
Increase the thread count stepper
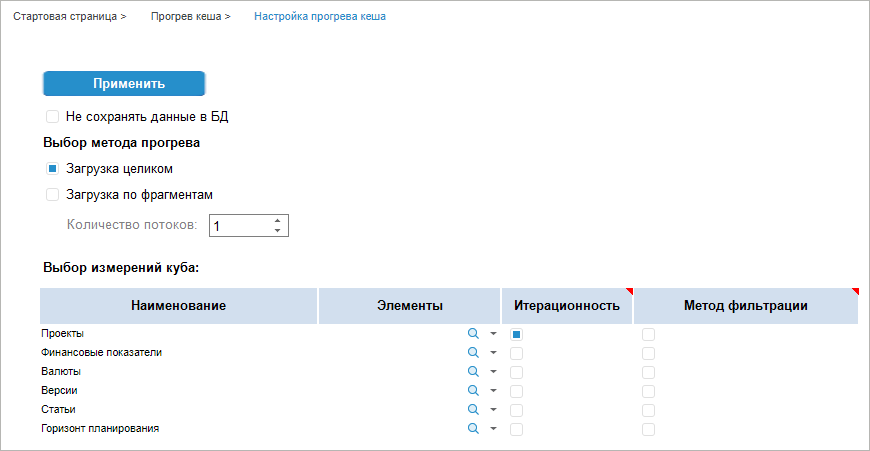pyautogui.click(x=277, y=220)
